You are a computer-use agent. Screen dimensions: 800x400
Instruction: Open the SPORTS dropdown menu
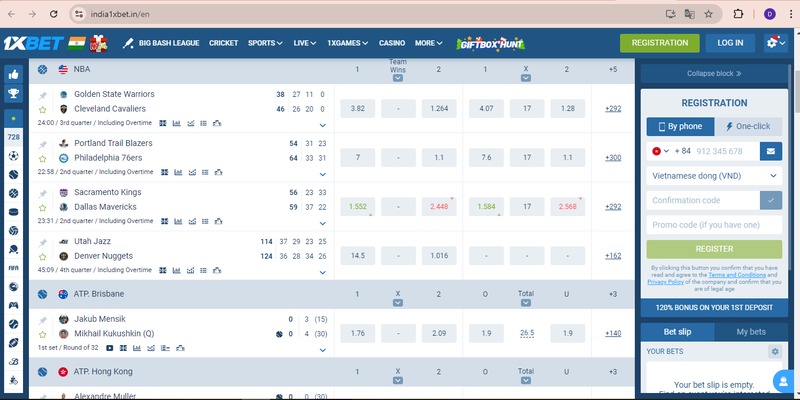[x=265, y=43]
